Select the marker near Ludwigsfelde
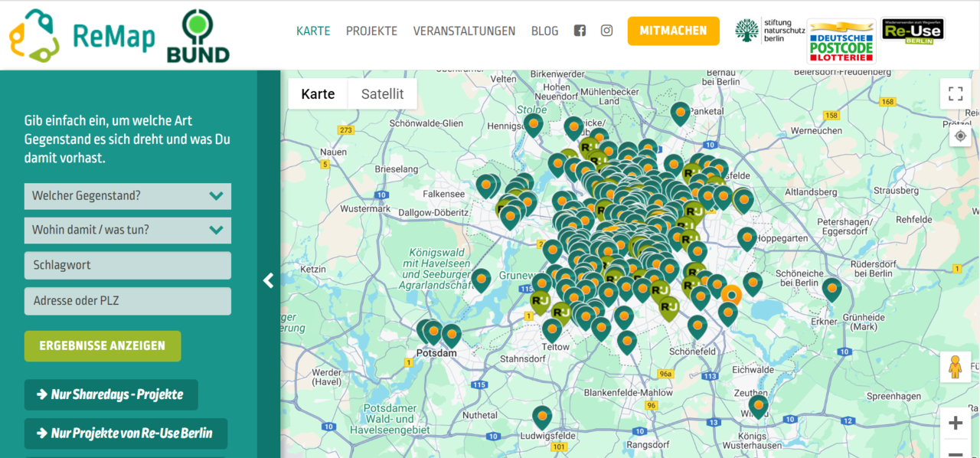This screenshot has width=980, height=458. (542, 417)
